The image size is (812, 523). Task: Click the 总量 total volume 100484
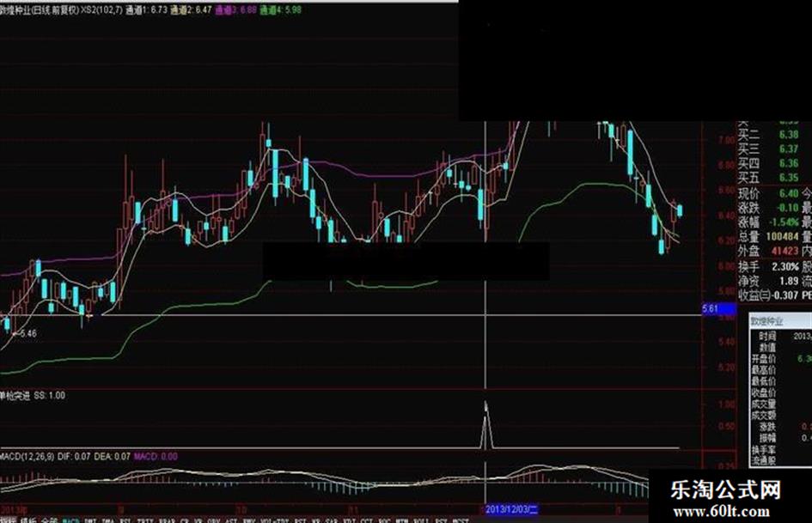click(782, 237)
